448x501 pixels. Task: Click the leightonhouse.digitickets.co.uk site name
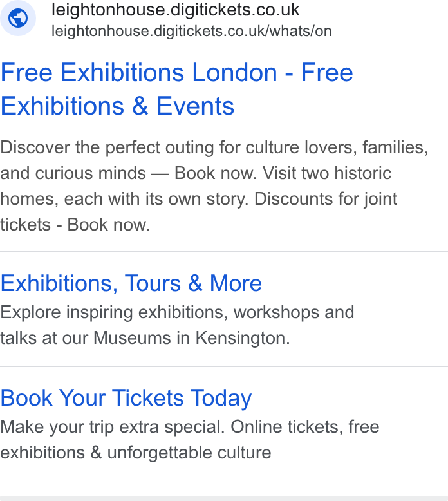click(175, 10)
